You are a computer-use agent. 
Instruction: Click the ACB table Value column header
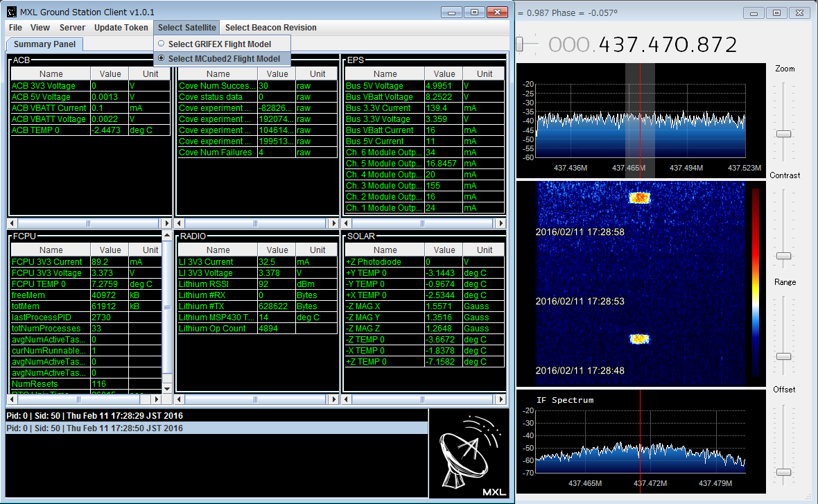click(x=110, y=74)
